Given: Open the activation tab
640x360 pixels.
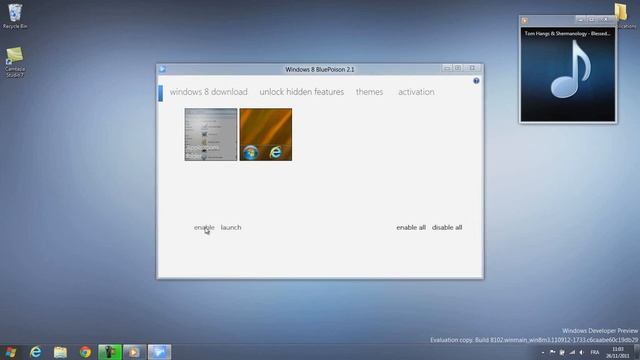Looking at the screenshot, I should coord(416,92).
